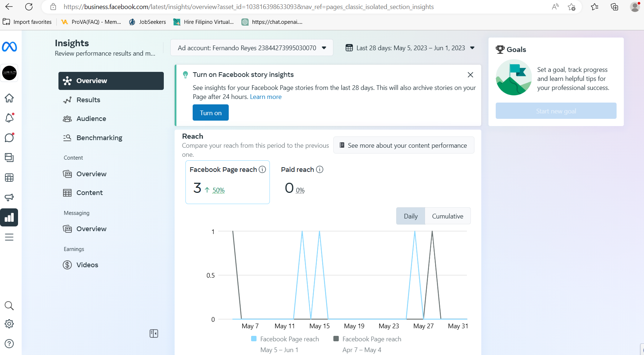Click the Read aloud icon in address bar
Image resolution: width=644 pixels, height=355 pixels.
(x=555, y=7)
